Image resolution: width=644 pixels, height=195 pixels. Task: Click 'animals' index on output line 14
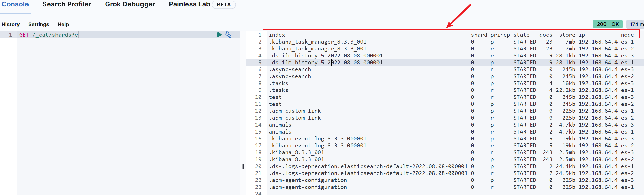click(x=280, y=125)
